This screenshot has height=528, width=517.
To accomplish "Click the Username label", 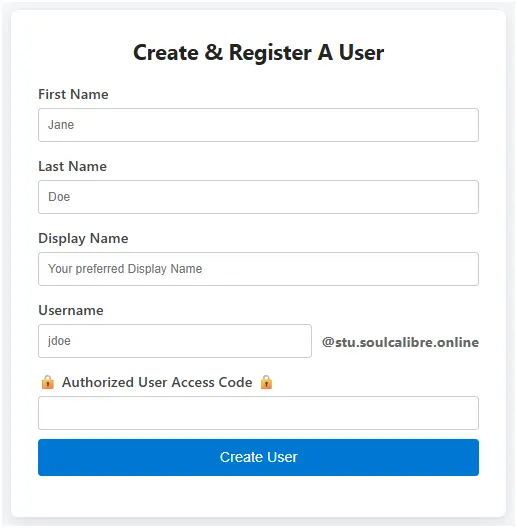I will (71, 310).
